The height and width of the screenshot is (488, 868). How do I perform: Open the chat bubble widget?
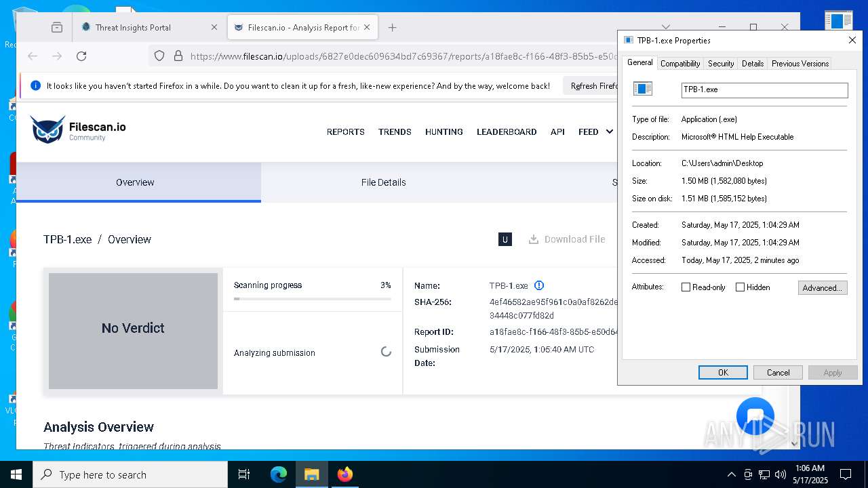pos(755,415)
